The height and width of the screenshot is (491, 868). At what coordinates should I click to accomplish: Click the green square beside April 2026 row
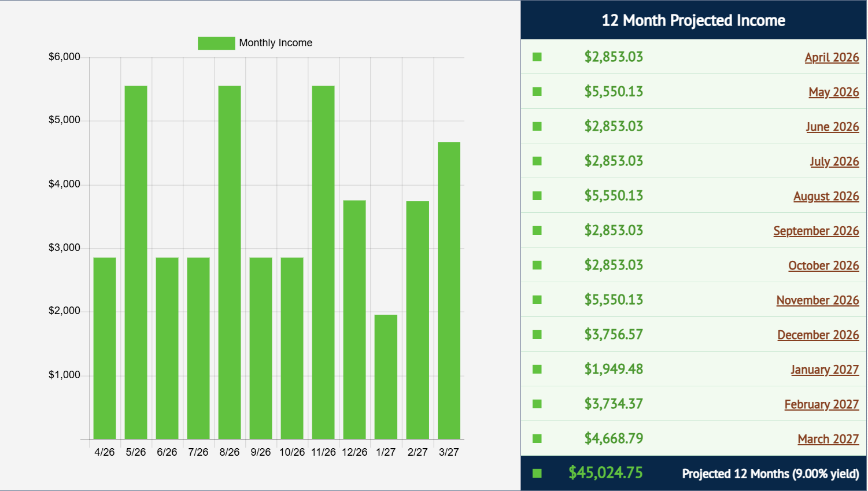click(x=537, y=57)
